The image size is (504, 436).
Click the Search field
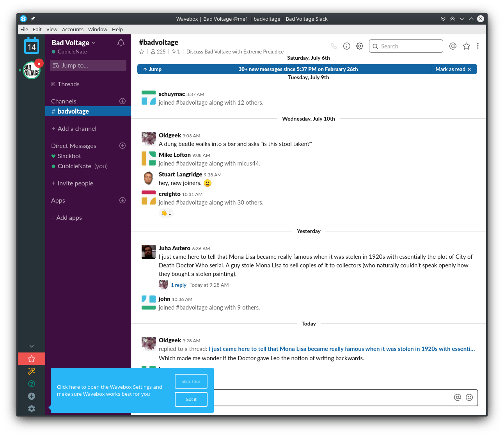(x=406, y=46)
